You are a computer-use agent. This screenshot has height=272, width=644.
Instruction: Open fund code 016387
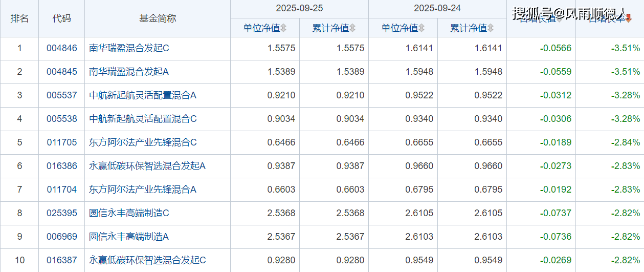pyautogui.click(x=62, y=260)
